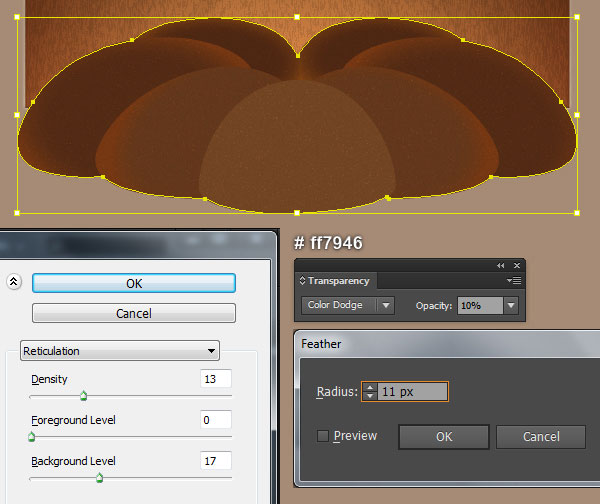
Task: Open the Opacity dropdown arrow
Action: [511, 305]
